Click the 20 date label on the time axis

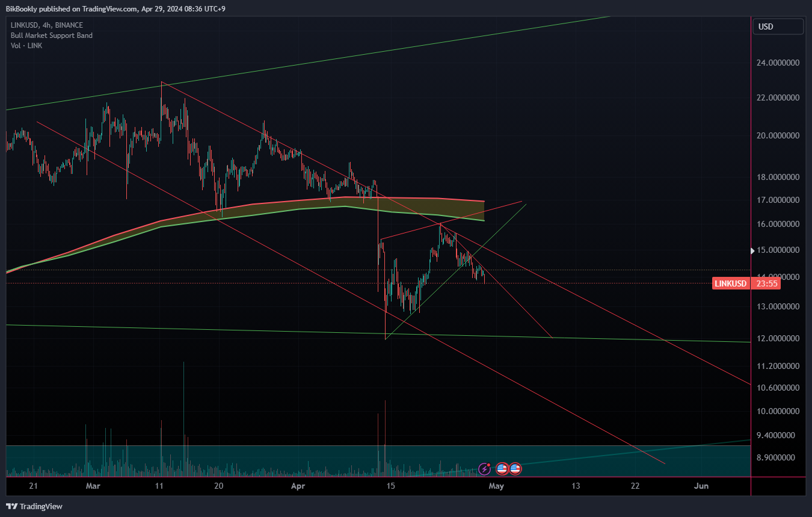pos(219,486)
